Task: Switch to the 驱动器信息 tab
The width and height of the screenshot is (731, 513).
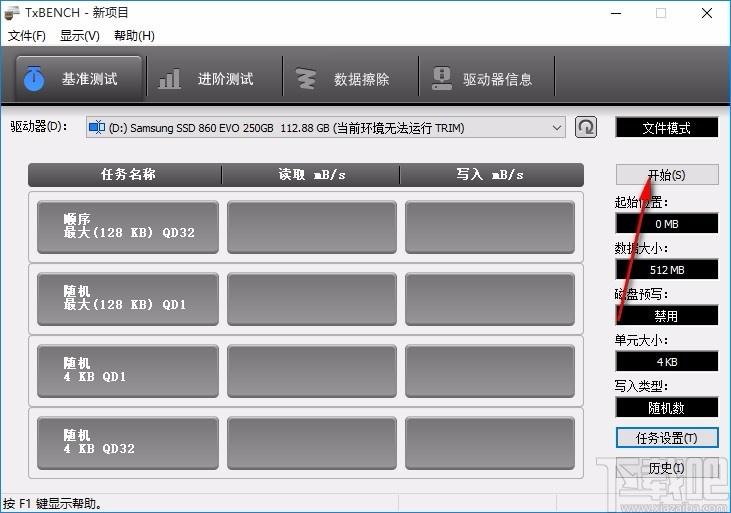Action: point(487,78)
